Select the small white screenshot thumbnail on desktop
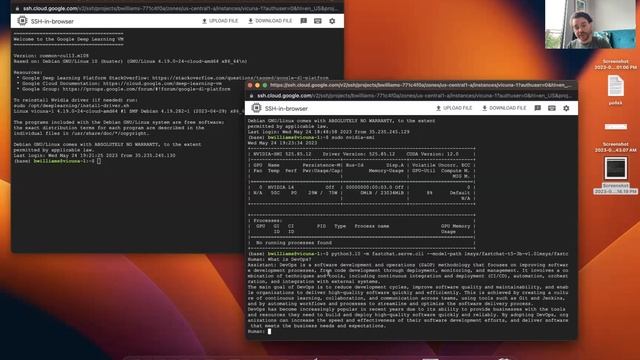640x360 pixels. 616,127
